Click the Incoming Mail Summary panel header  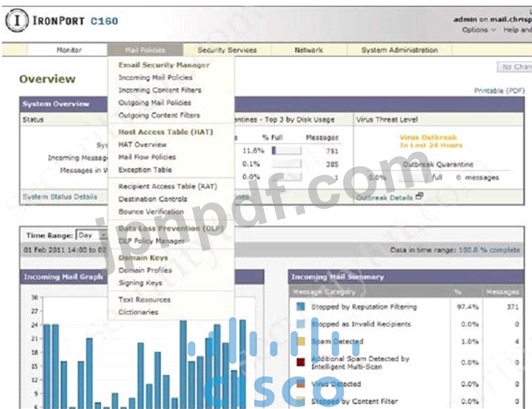tap(406, 277)
